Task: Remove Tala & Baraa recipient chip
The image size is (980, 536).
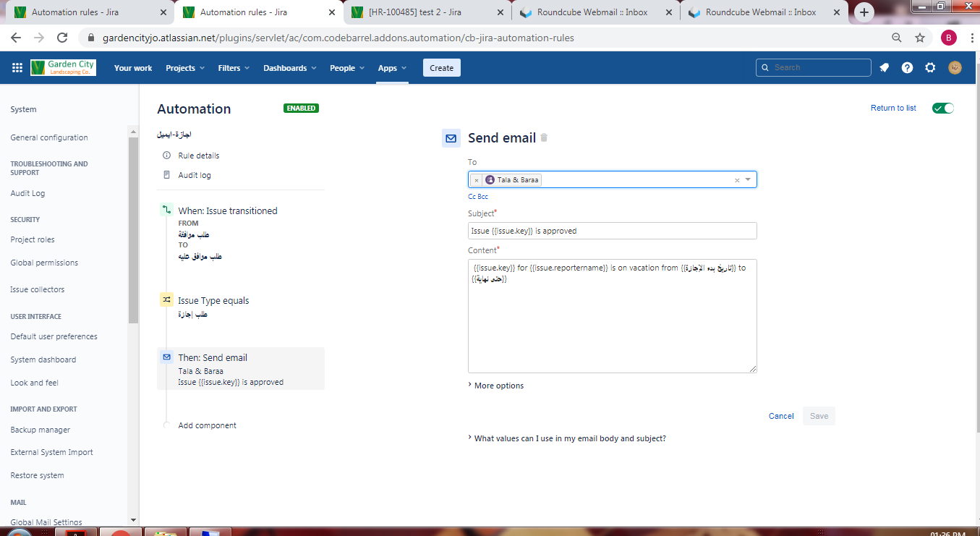Action: pos(477,180)
